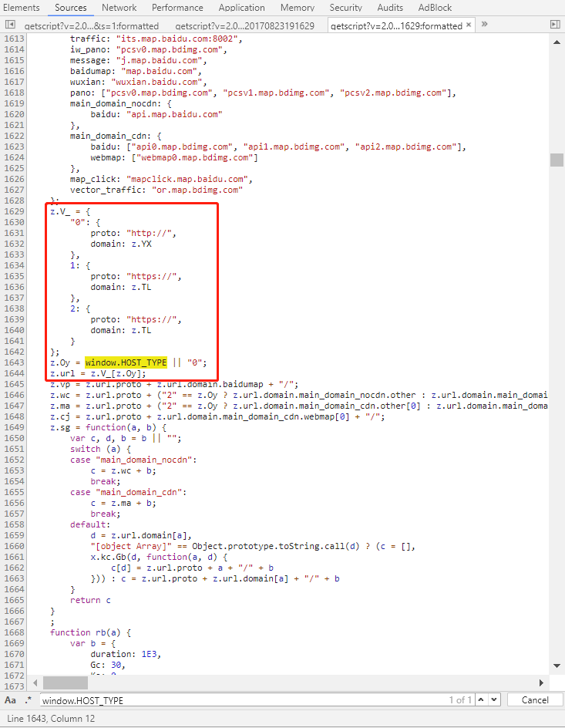This screenshot has height=728, width=565.
Task: Click the window.HOST_TYPE search input field
Action: click(244, 700)
